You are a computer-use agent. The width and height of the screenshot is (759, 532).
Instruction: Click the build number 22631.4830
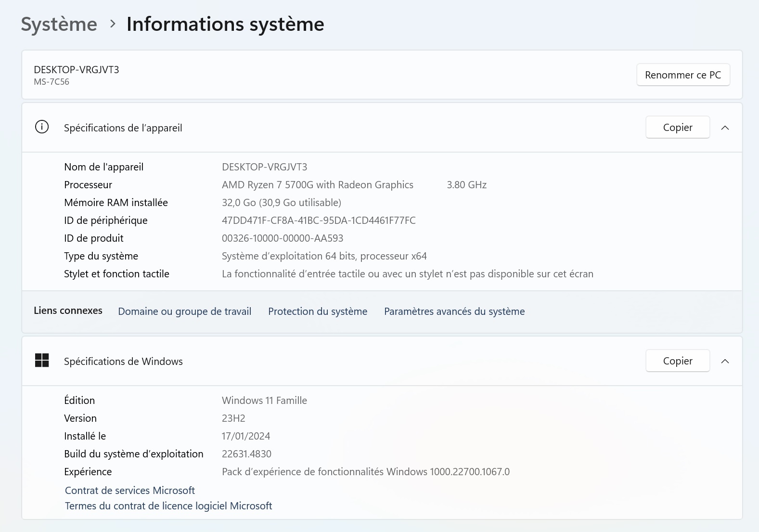pos(246,454)
